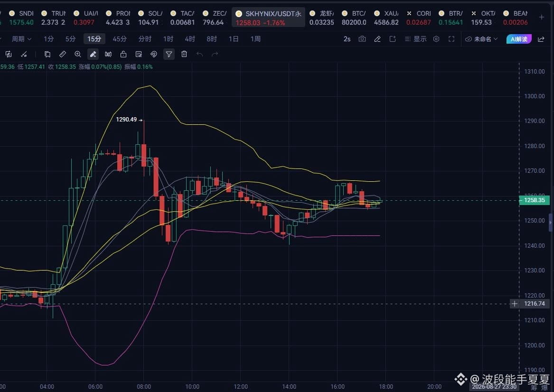Select the 15分 timeframe
Screen dimensions: 554x392
tap(94, 39)
